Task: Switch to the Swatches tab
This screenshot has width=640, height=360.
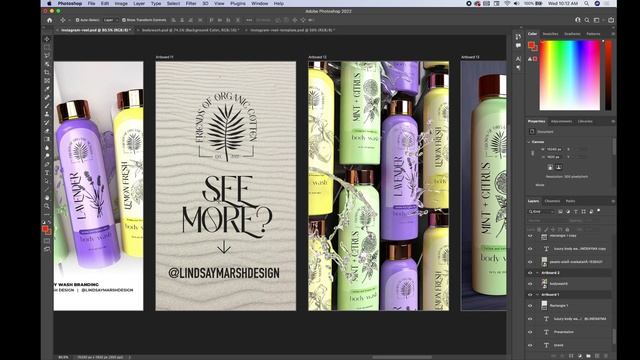Action: (550, 34)
